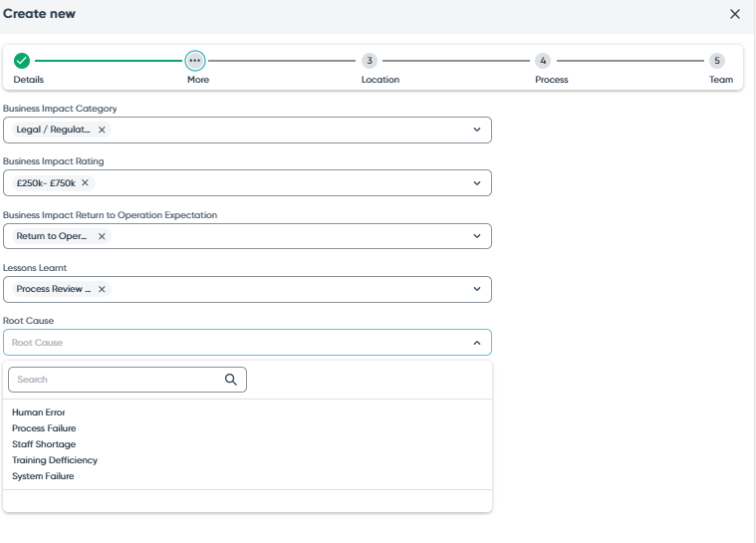Close the Create new dialog
Screen dimensions: 756x543
[735, 14]
